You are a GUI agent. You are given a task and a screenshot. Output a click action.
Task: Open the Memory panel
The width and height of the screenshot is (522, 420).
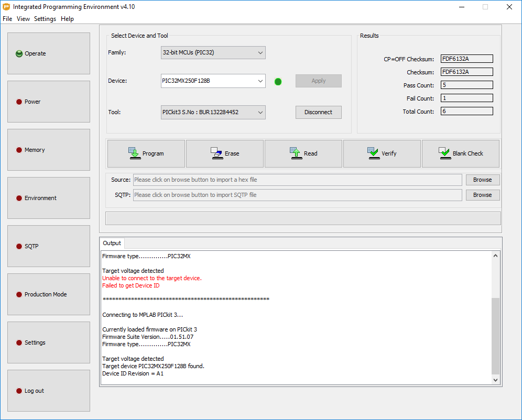pyautogui.click(x=49, y=150)
